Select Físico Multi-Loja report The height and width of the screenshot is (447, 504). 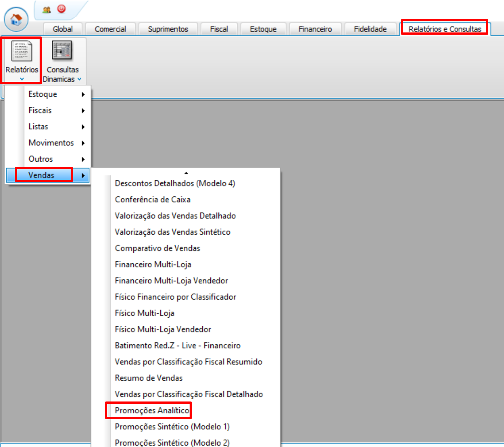click(145, 313)
